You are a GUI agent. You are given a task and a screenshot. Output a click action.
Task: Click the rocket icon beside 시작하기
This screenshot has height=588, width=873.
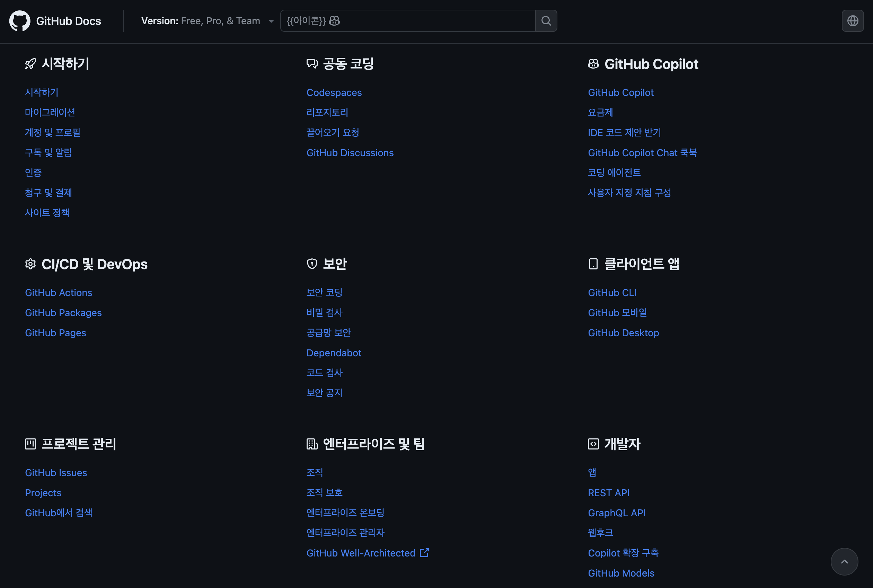[30, 64]
